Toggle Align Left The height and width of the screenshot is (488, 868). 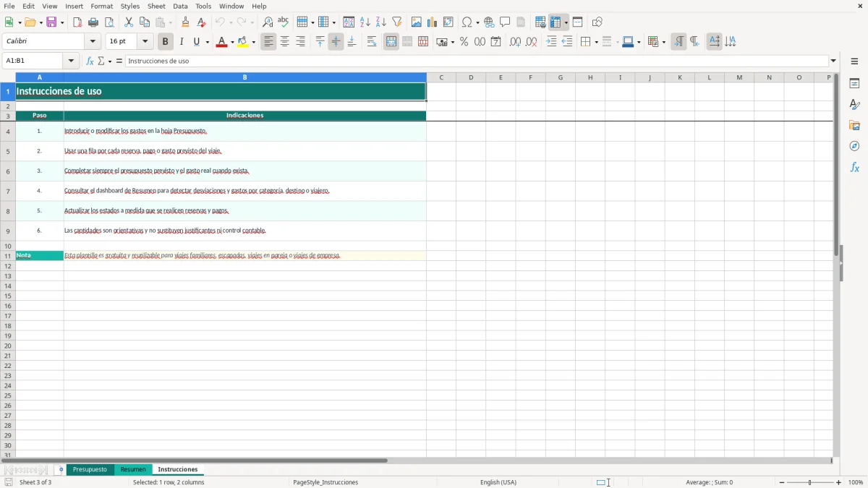coord(269,42)
